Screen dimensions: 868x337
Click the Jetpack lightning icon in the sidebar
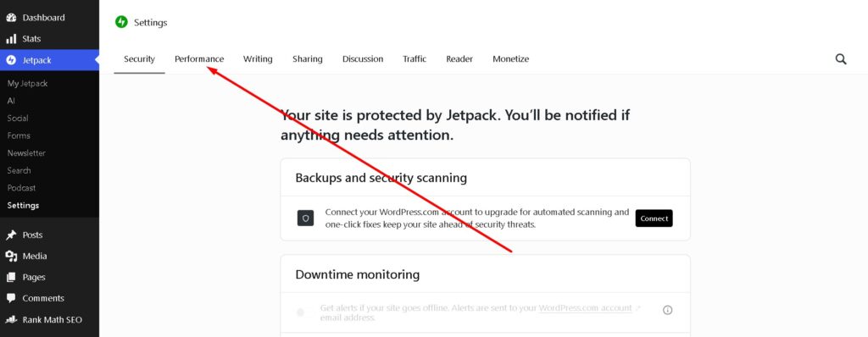coord(11,60)
